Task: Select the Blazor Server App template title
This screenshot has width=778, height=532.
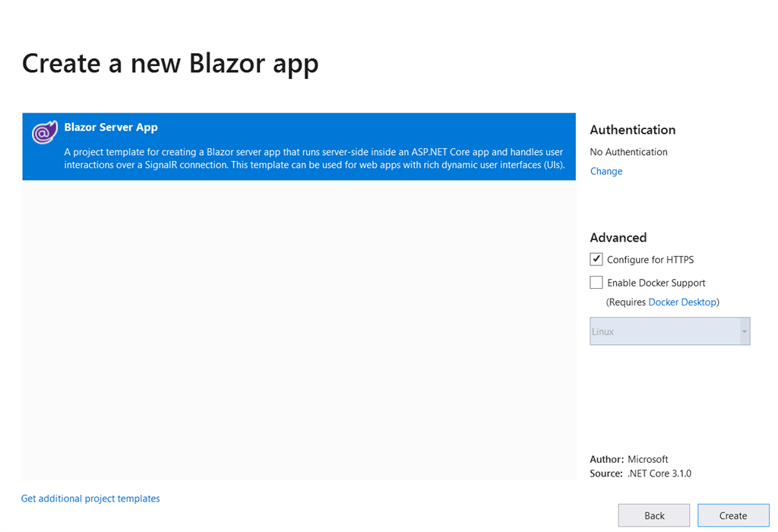Action: coord(111,128)
